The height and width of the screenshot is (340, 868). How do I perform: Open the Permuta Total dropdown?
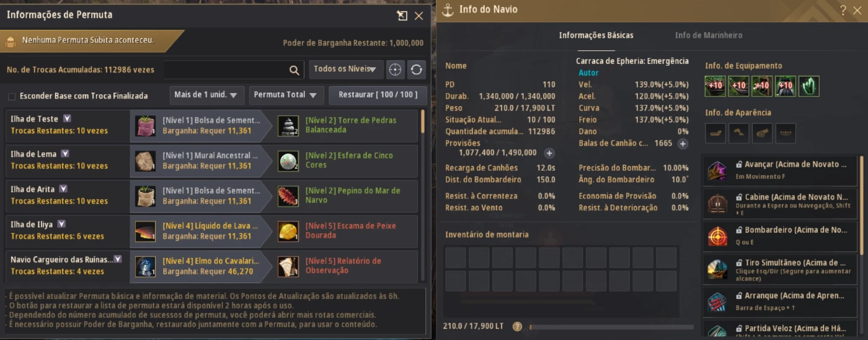pos(286,96)
